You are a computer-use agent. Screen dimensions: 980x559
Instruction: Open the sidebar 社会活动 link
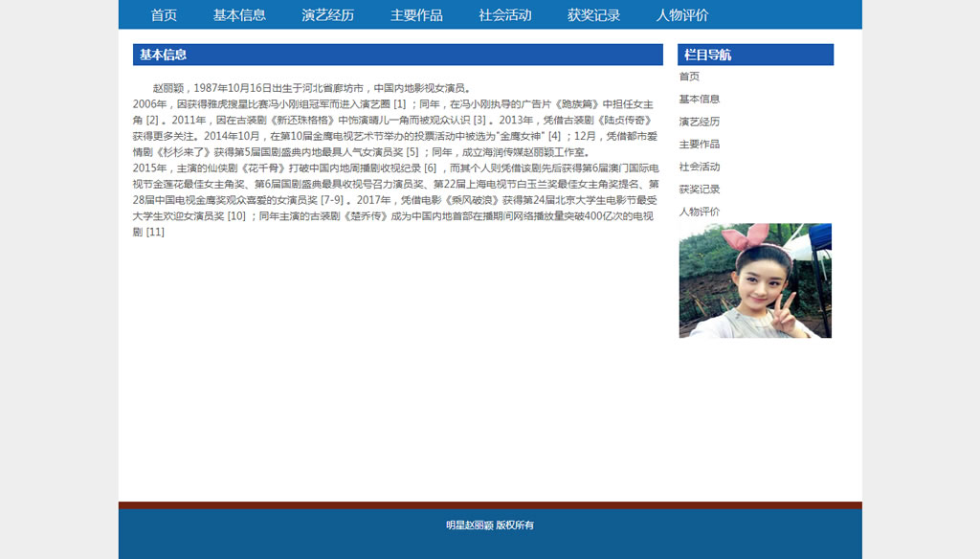click(700, 168)
